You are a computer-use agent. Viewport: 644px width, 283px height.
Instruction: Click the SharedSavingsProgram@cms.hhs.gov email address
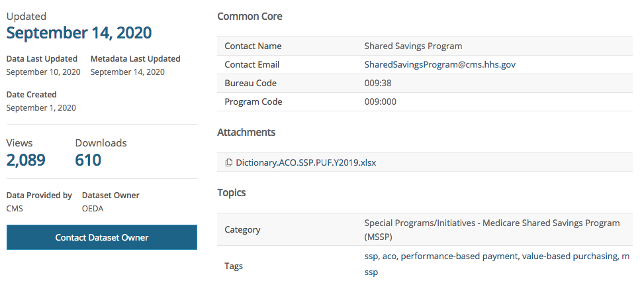click(x=439, y=65)
